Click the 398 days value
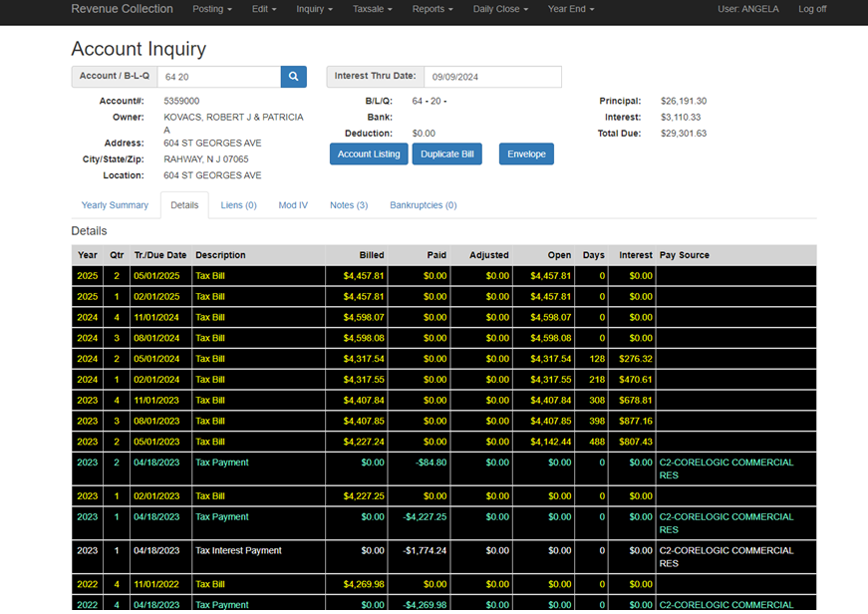868x614 pixels. coord(597,422)
